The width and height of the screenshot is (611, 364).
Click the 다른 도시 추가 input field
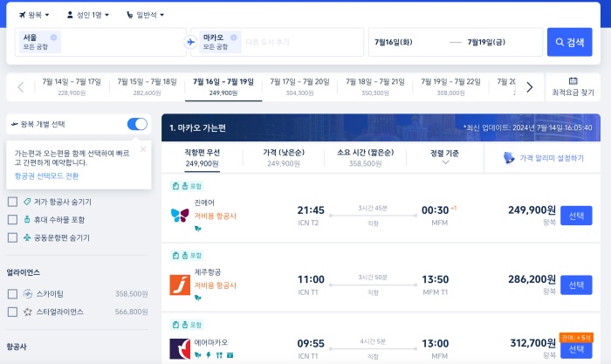(x=267, y=42)
